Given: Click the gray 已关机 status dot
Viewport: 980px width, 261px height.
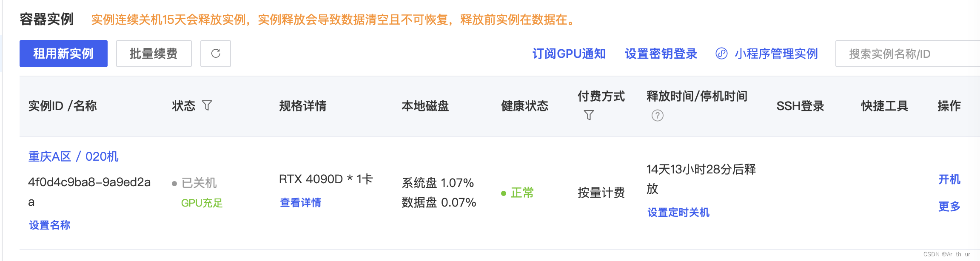Looking at the screenshot, I should pos(173,183).
